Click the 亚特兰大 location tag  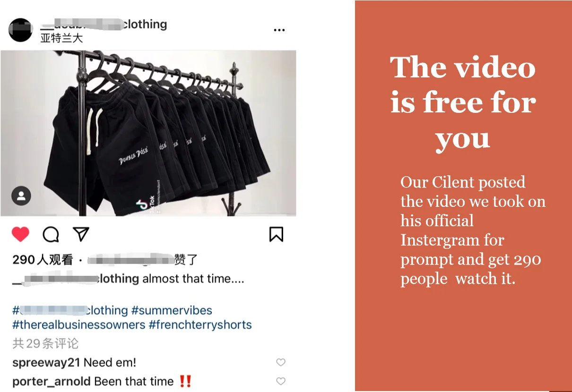coord(61,38)
